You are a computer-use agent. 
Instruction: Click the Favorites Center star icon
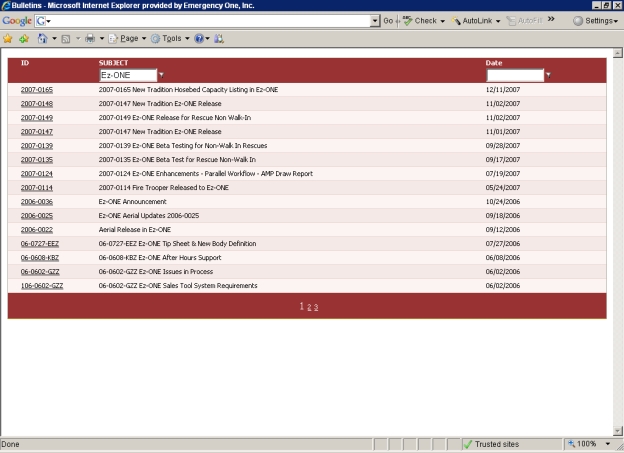(8, 39)
